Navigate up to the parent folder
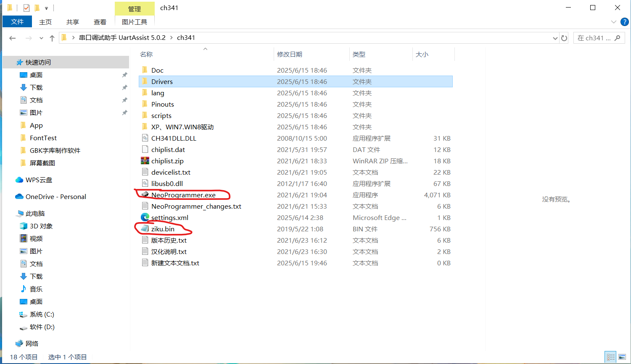The image size is (631, 364). pyautogui.click(x=52, y=37)
